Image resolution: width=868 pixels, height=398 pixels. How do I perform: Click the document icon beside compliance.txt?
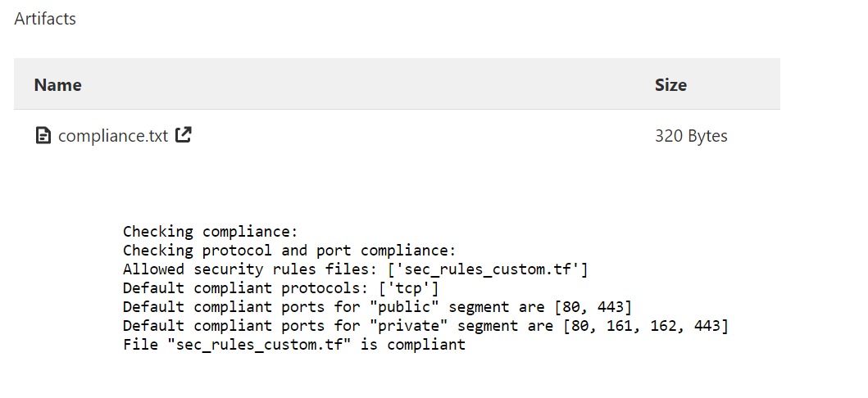pos(43,135)
